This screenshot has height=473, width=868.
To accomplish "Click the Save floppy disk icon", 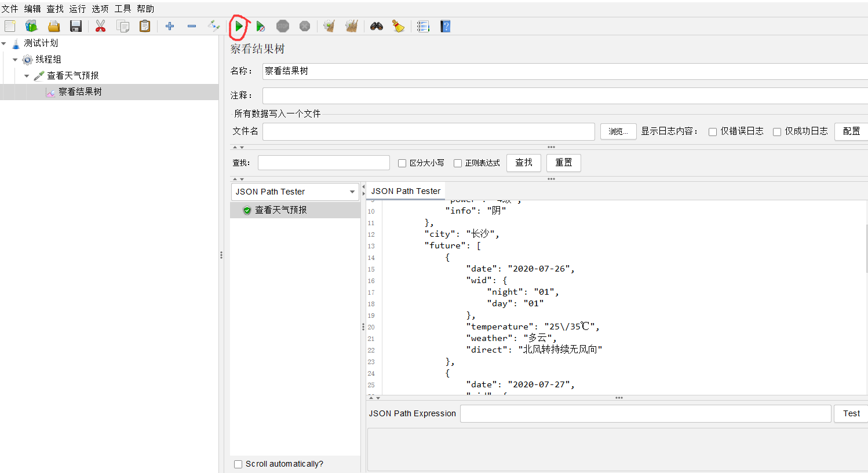I will click(76, 26).
